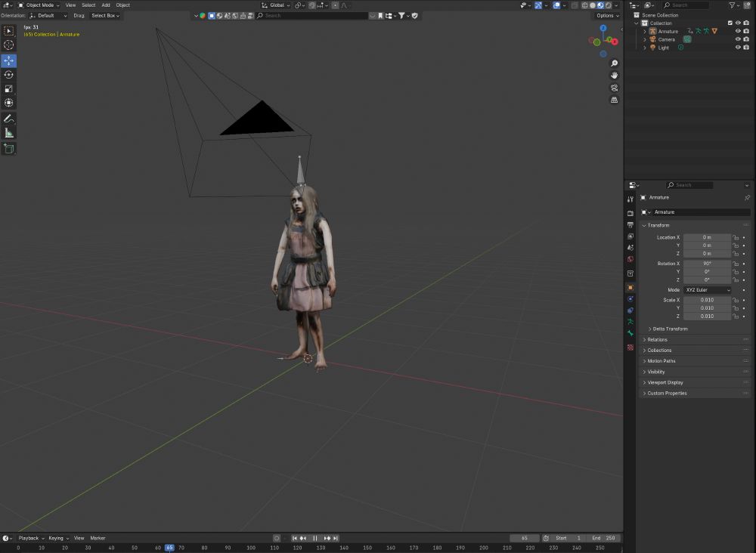Click the pan view hand icon
The height and width of the screenshot is (553, 756).
pos(614,76)
